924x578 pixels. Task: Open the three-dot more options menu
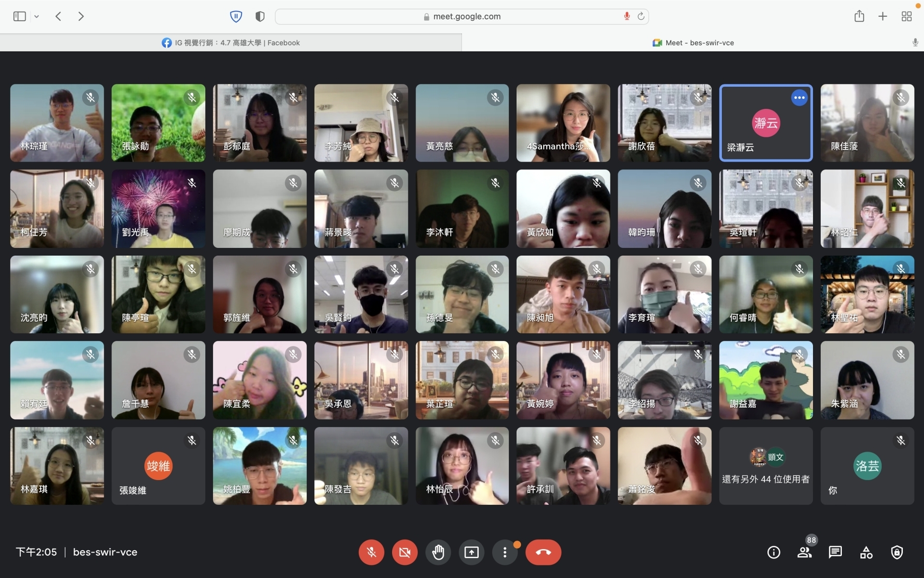click(504, 552)
